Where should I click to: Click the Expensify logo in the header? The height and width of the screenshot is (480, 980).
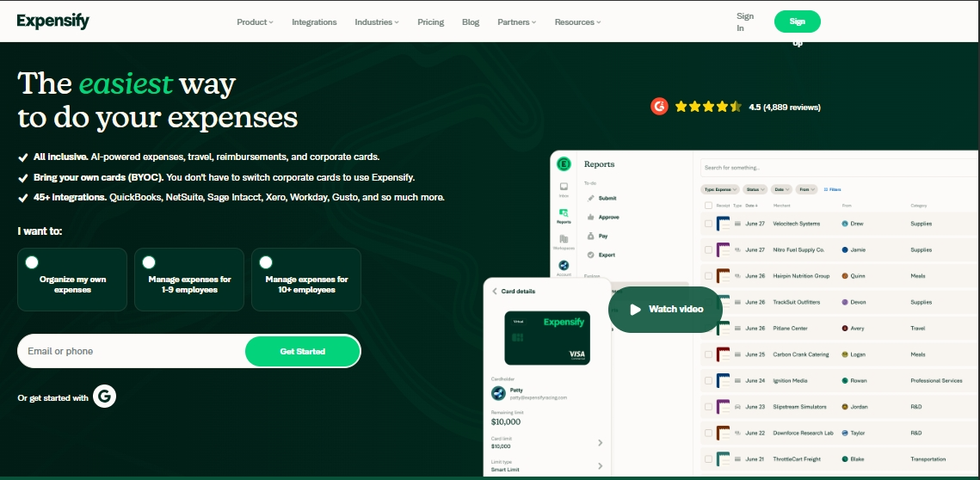tap(53, 21)
